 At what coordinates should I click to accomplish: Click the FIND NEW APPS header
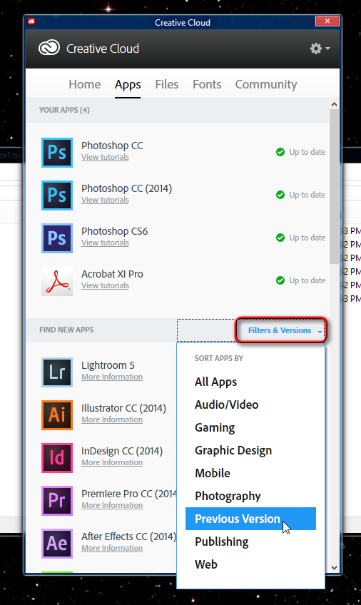coord(66,330)
